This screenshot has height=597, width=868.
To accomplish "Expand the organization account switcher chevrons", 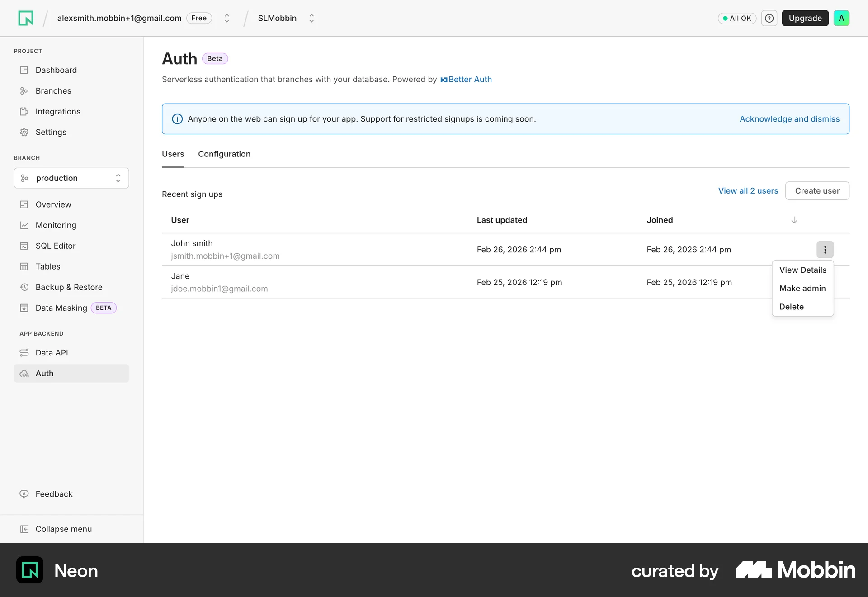I will click(x=227, y=18).
